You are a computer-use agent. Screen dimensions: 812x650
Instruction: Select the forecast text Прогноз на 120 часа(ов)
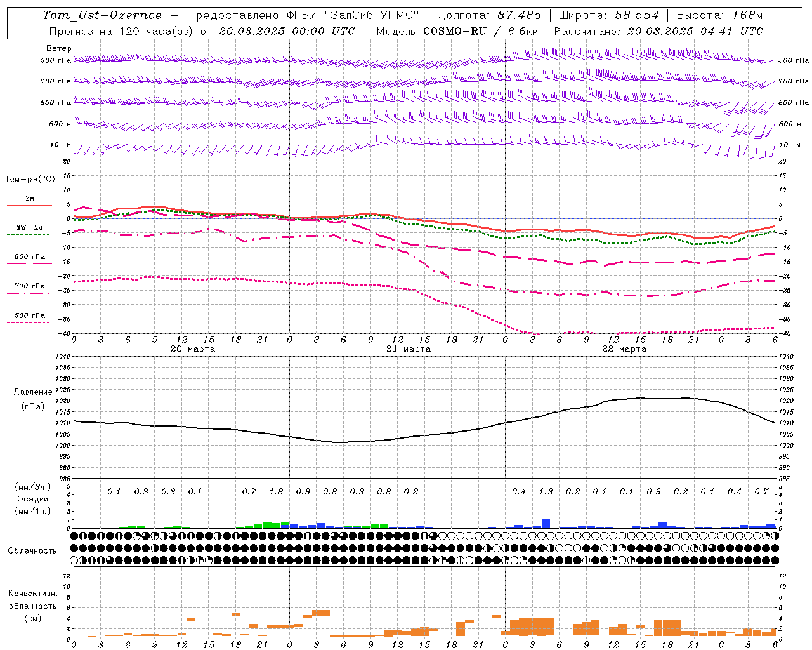121,31
